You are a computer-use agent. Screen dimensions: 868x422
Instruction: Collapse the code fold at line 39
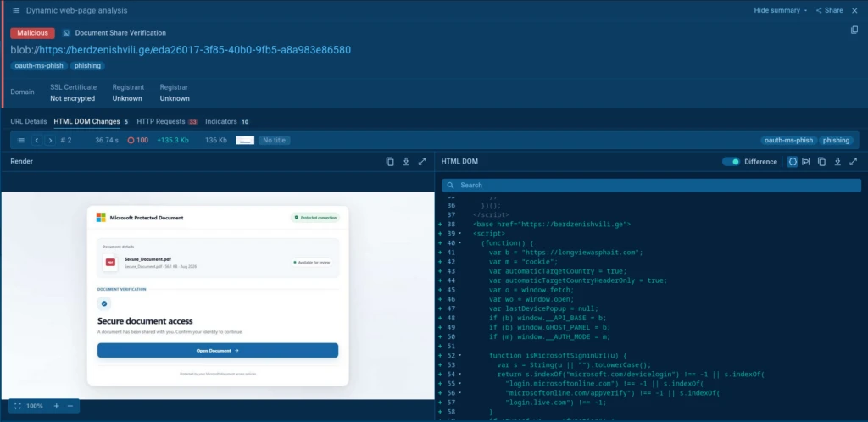tap(459, 234)
